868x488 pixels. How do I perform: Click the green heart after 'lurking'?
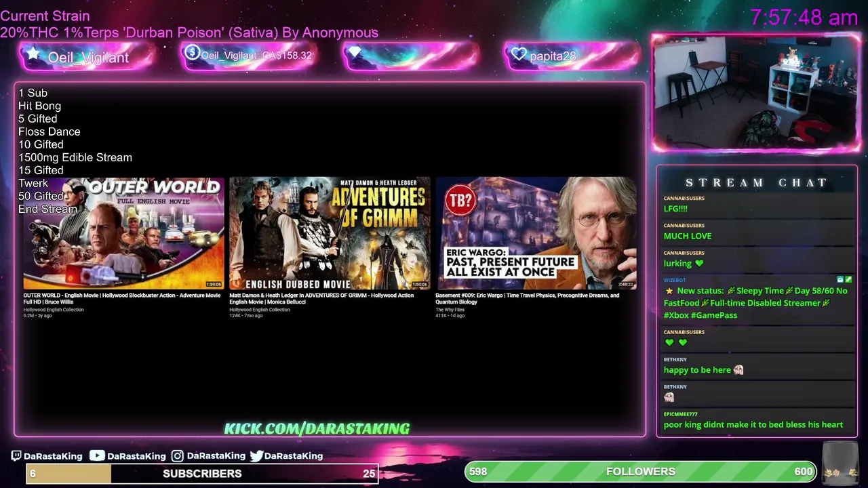coord(699,263)
